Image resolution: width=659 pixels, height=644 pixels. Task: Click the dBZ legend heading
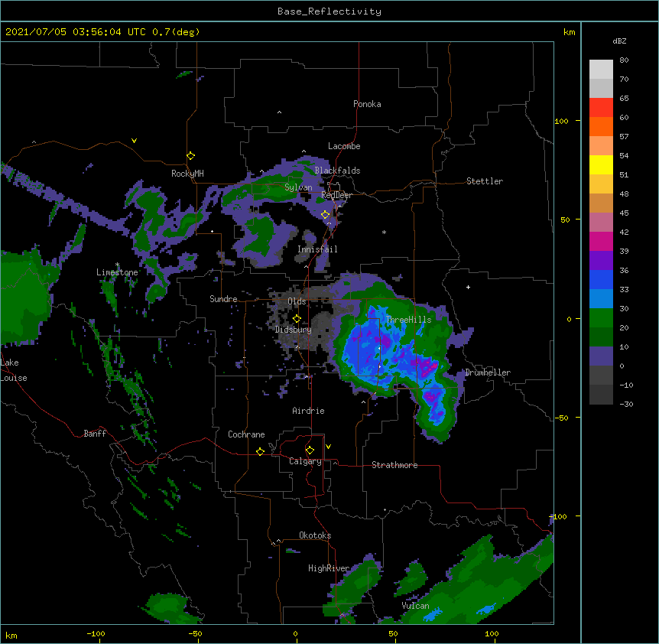click(619, 41)
